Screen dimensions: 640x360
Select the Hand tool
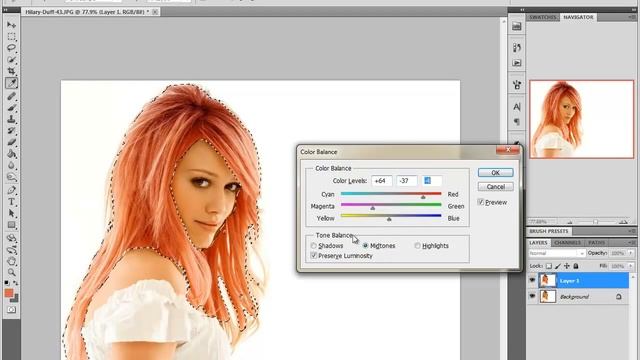click(x=11, y=261)
